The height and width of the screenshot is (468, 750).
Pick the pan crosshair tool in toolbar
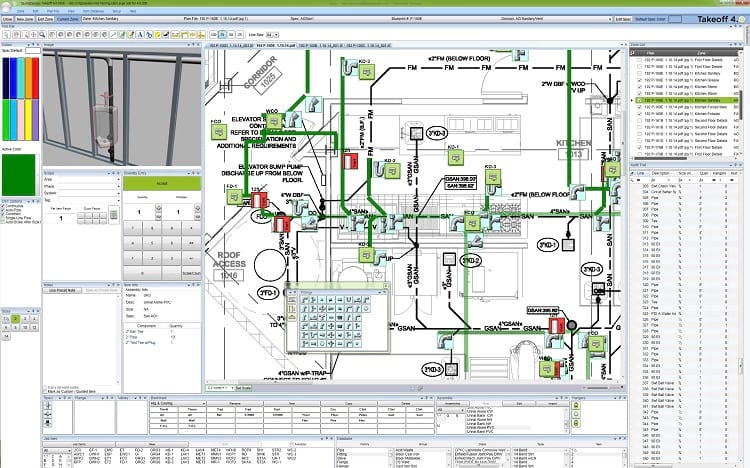tap(33, 34)
